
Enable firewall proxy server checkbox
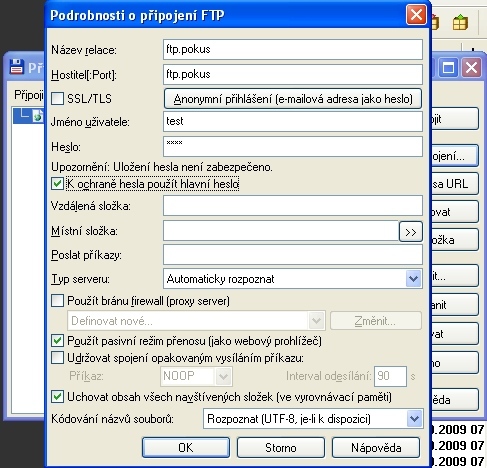(57, 301)
